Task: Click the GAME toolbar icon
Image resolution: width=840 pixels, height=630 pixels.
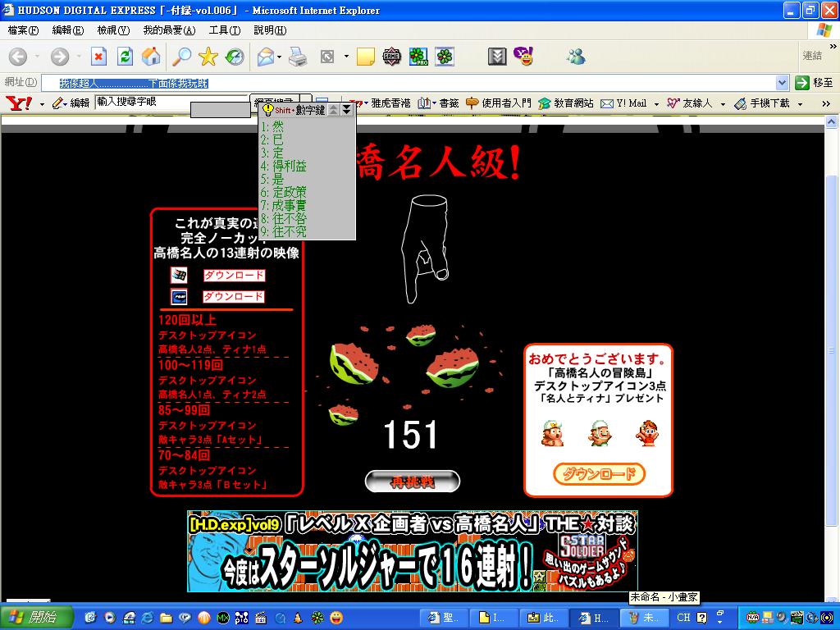Action: click(x=391, y=57)
